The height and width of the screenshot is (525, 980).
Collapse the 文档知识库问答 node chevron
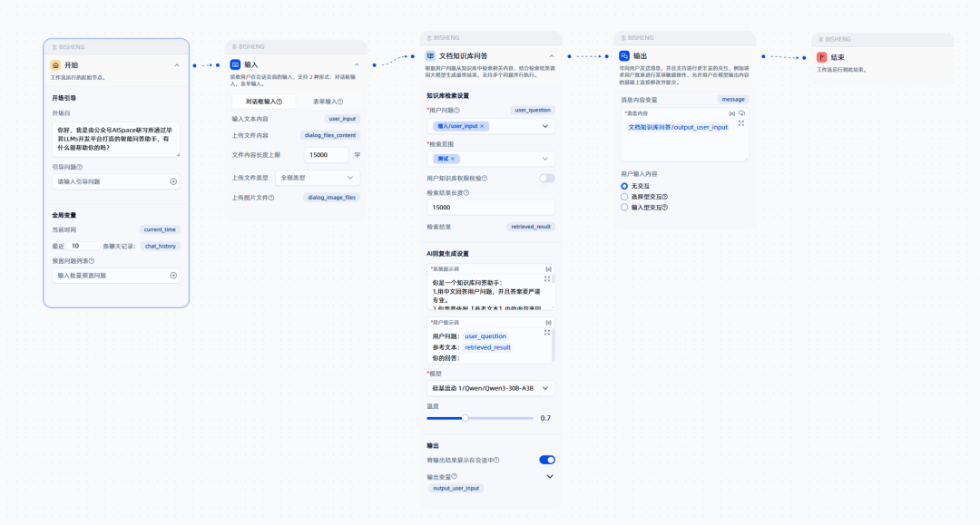552,56
